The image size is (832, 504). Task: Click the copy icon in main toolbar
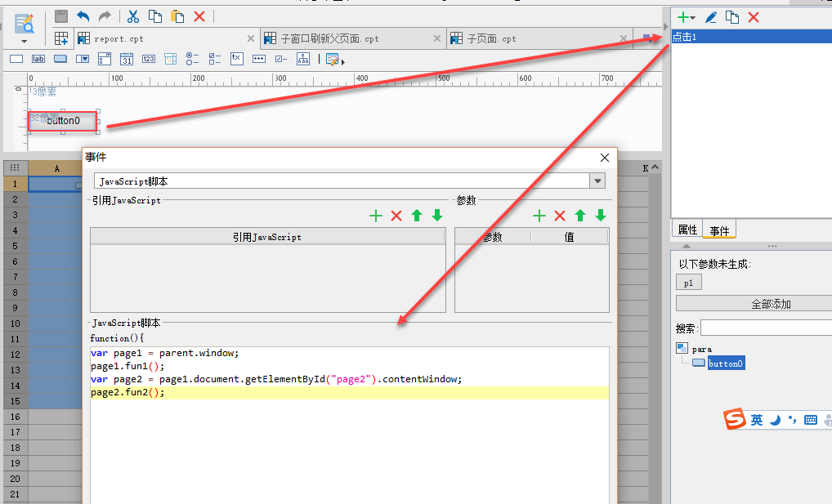[155, 16]
